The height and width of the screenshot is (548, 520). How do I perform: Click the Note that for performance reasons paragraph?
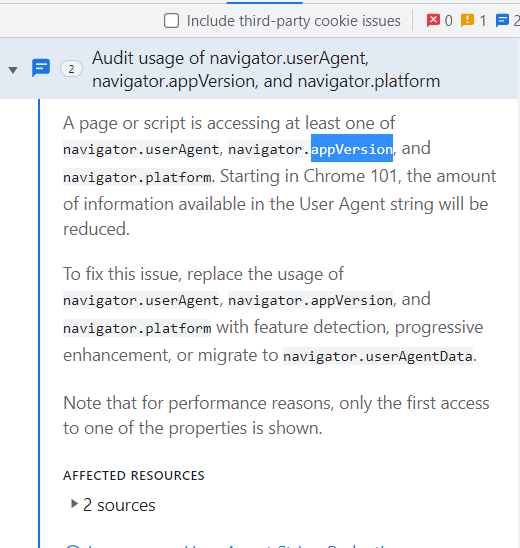pos(276,416)
